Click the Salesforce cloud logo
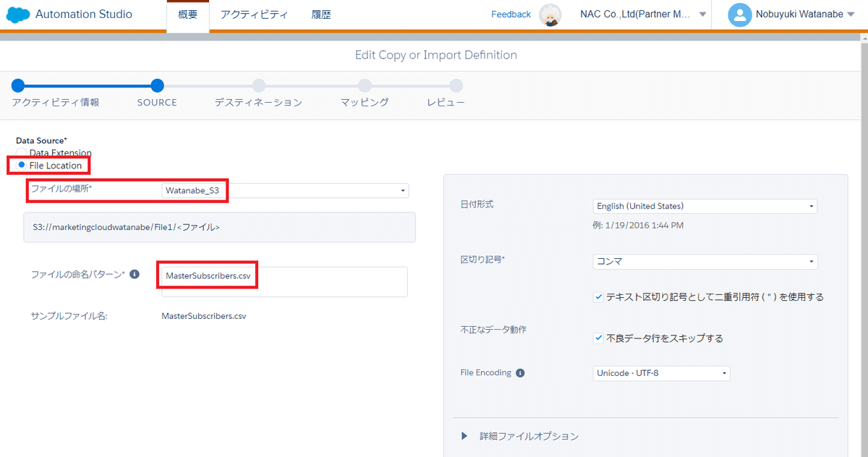Screen dimensions: 868x457 (x=18, y=14)
